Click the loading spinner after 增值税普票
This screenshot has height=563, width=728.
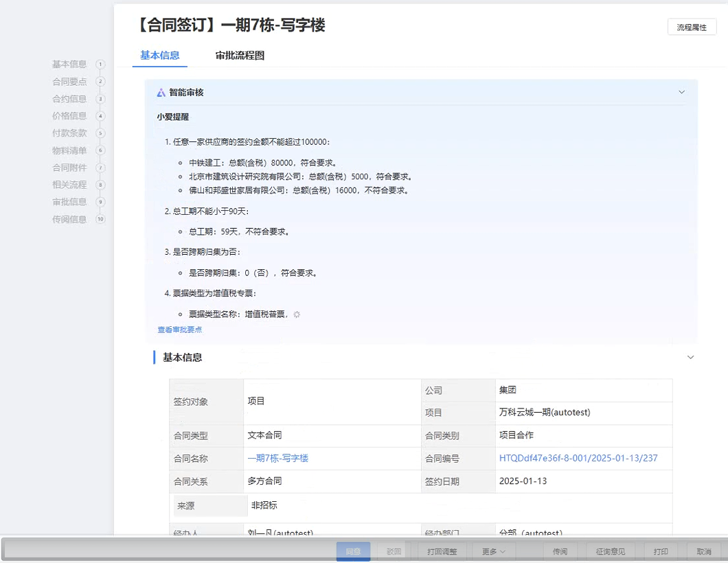point(297,314)
